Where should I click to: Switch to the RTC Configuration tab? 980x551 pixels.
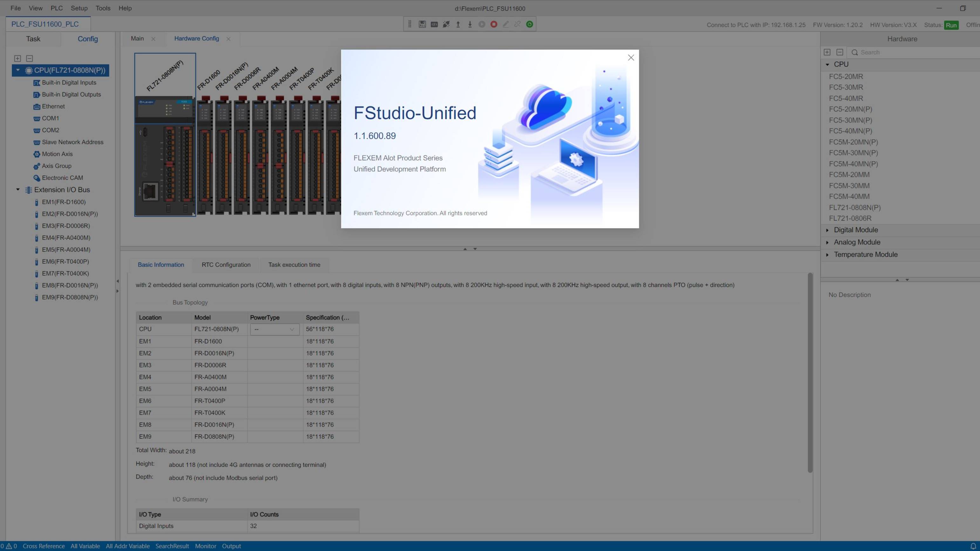tap(226, 265)
